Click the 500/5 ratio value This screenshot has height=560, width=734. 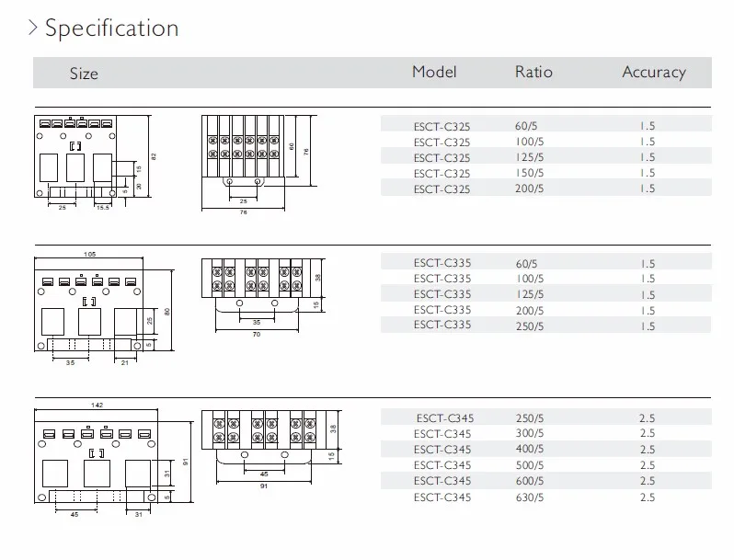(x=530, y=465)
